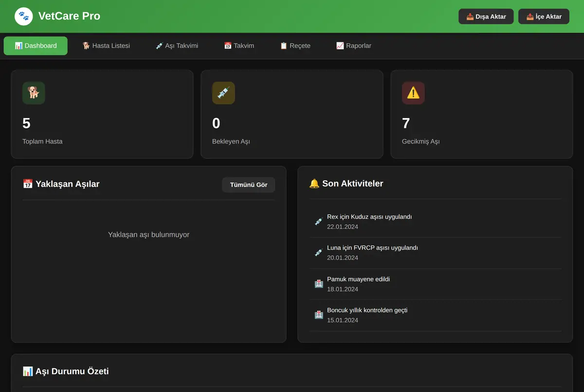
Task: Click the warning icon on the Gecikmiş Aşı card
Action: click(413, 93)
